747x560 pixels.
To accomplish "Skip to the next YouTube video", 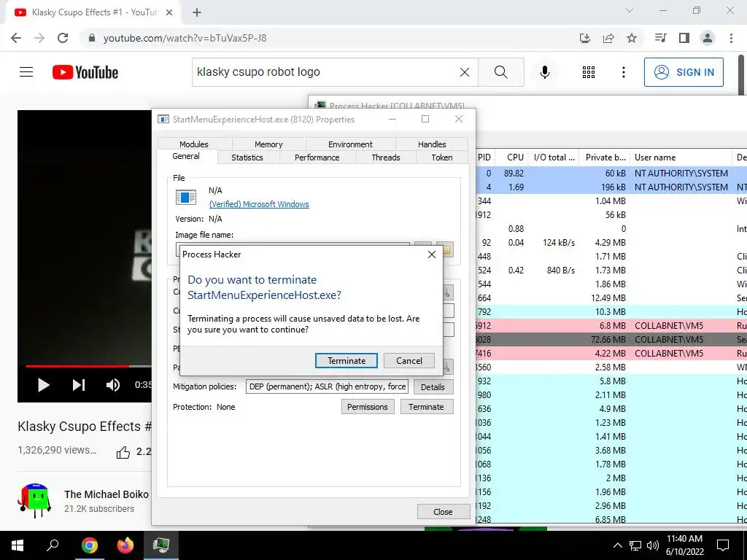I will pyautogui.click(x=79, y=385).
